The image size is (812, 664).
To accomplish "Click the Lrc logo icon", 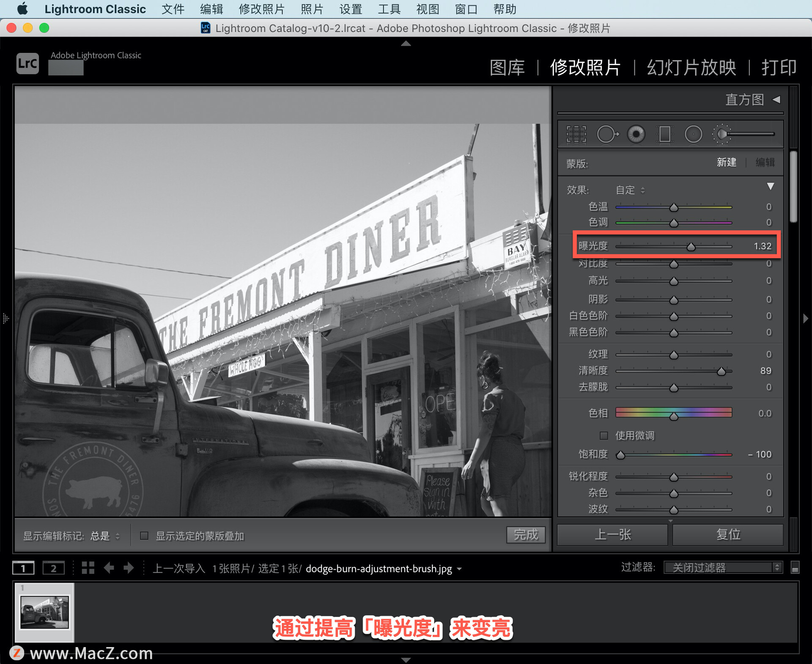I will point(28,63).
